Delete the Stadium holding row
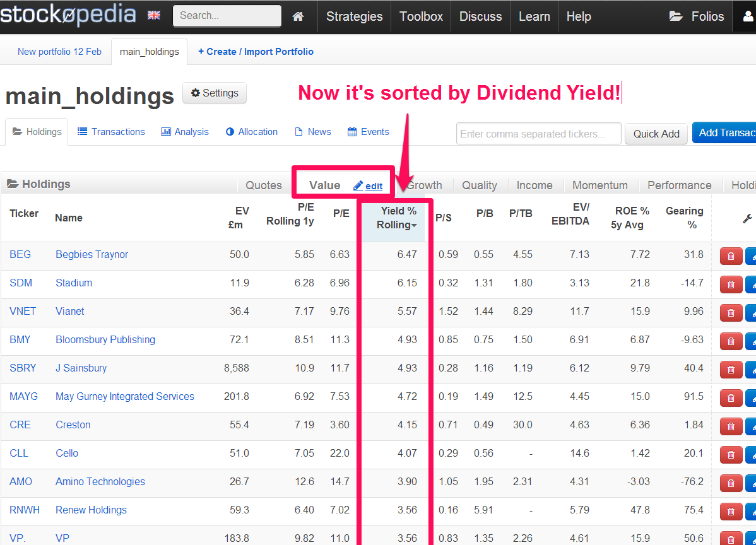The height and width of the screenshot is (545, 756). (x=731, y=284)
